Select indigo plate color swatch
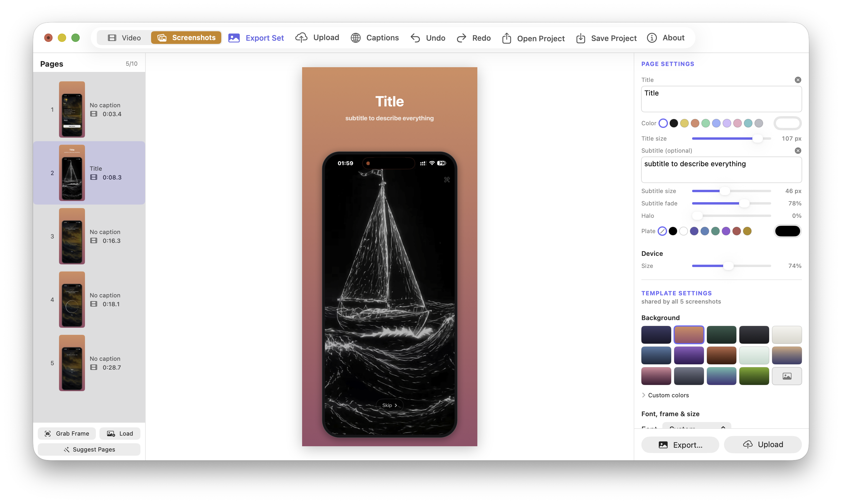The image size is (842, 504). click(694, 231)
